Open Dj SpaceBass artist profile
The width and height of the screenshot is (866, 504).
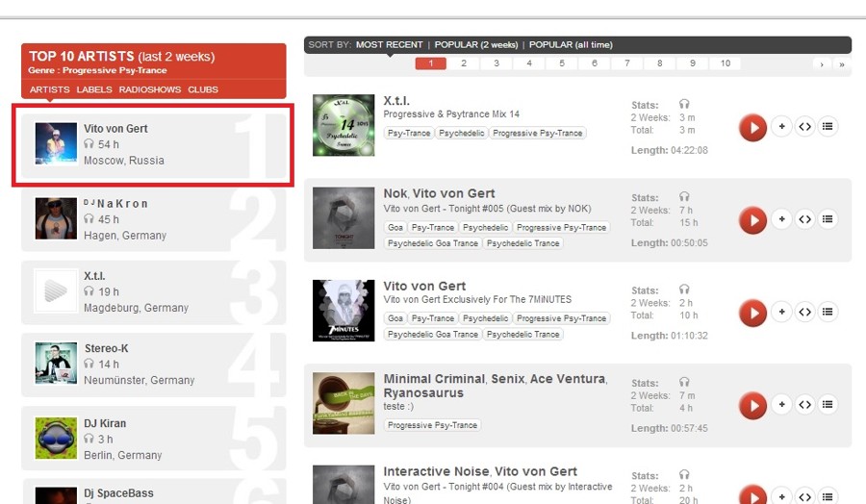118,493
